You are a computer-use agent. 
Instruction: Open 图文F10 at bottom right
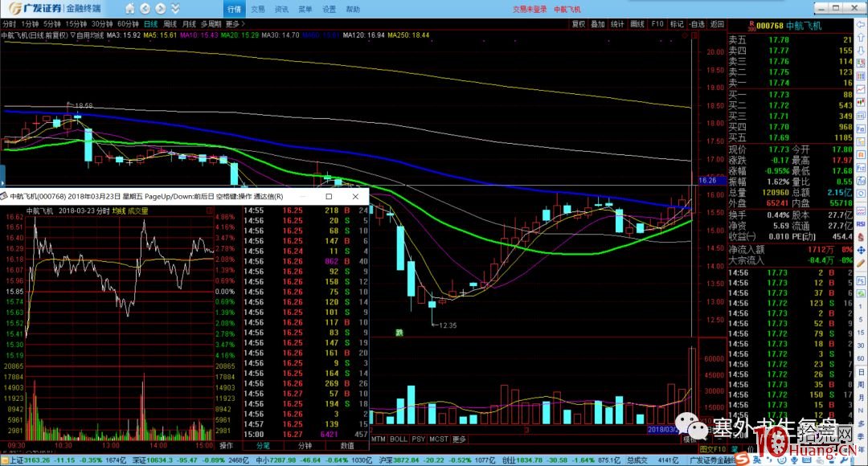pos(712,449)
